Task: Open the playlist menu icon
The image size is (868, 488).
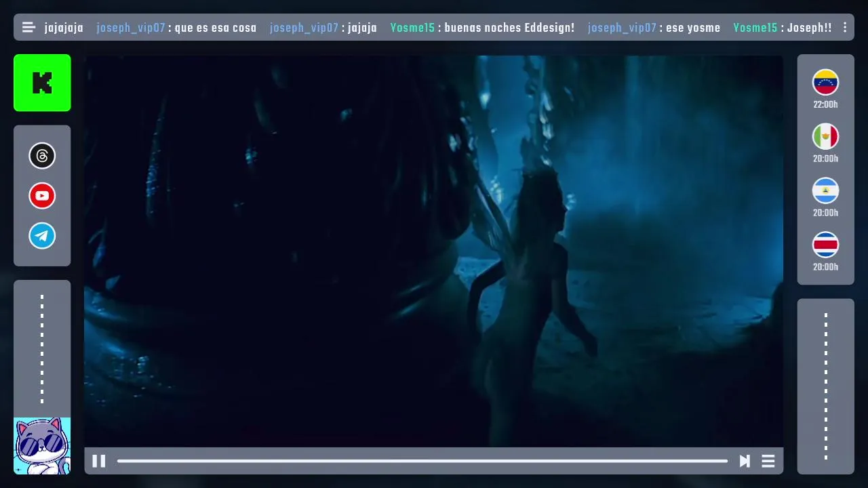Action: (x=768, y=461)
